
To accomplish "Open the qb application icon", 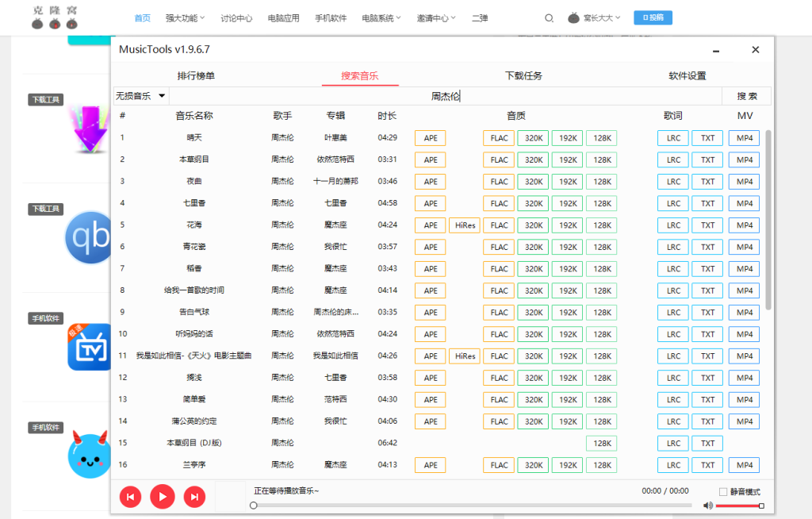I will coord(89,237).
